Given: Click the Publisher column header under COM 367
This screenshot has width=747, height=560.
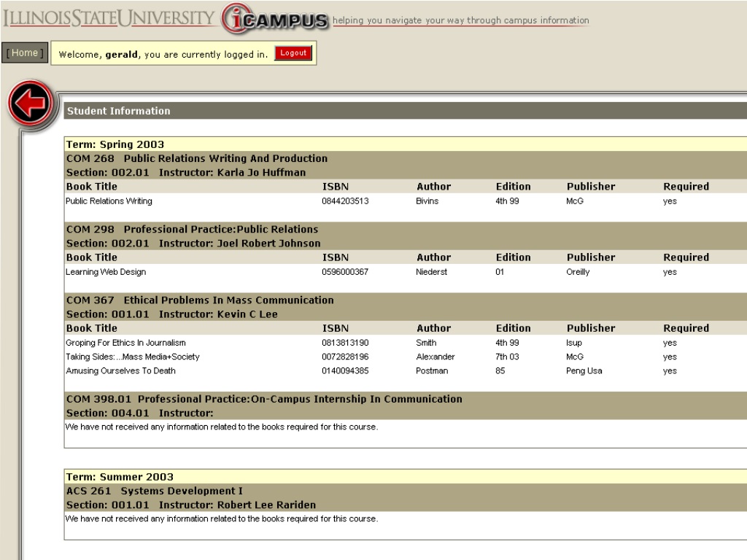Looking at the screenshot, I should pyautogui.click(x=591, y=329).
